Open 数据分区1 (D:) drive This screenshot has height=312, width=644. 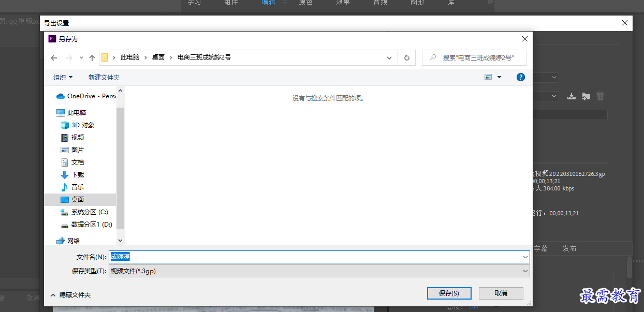(86, 224)
